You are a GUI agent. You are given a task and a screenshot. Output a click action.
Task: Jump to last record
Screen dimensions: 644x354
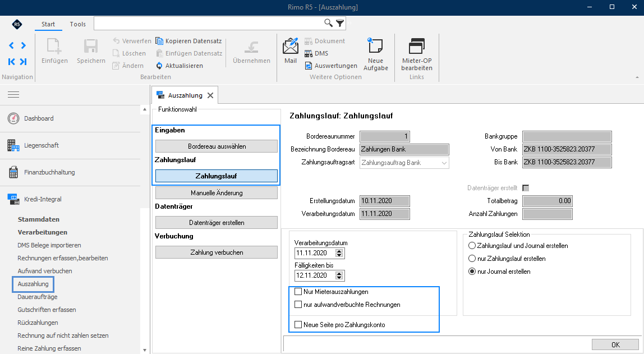[24, 62]
